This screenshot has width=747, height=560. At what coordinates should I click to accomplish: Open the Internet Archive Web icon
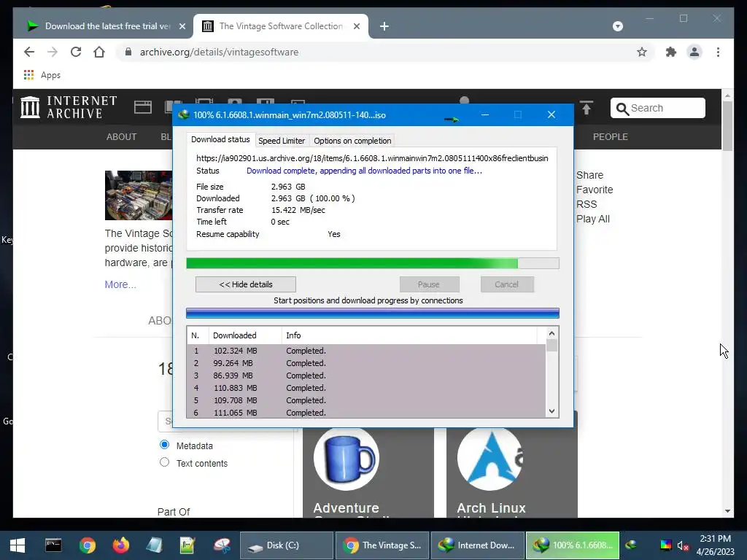(x=143, y=107)
